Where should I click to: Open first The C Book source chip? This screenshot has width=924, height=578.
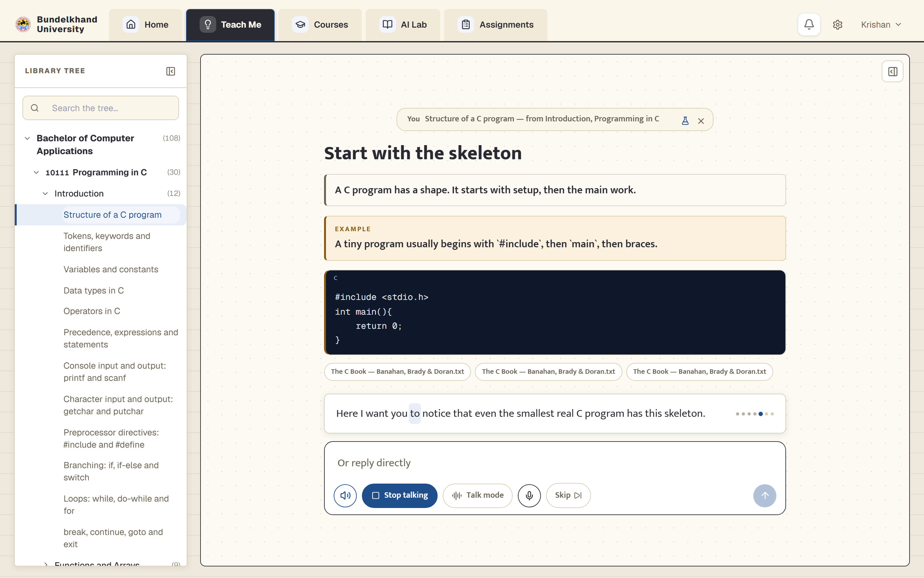point(397,372)
